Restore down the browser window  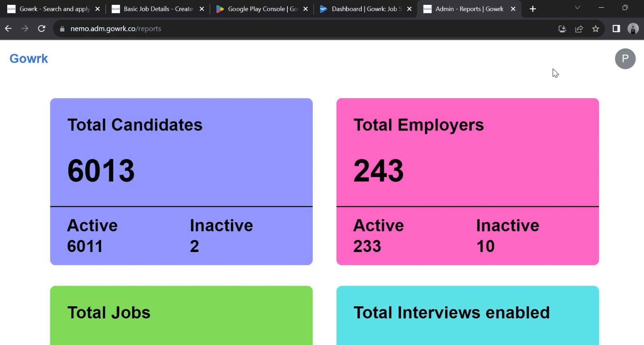pos(625,8)
